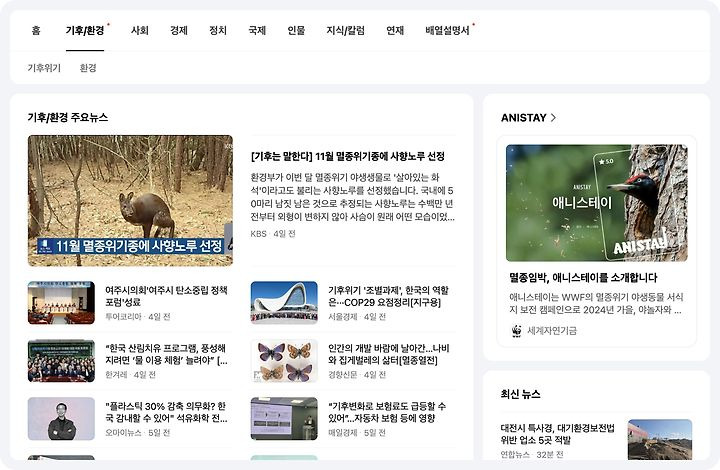Open headline about 사향노루 멸종위기종 선정
The height and width of the screenshot is (470, 720).
click(348, 157)
